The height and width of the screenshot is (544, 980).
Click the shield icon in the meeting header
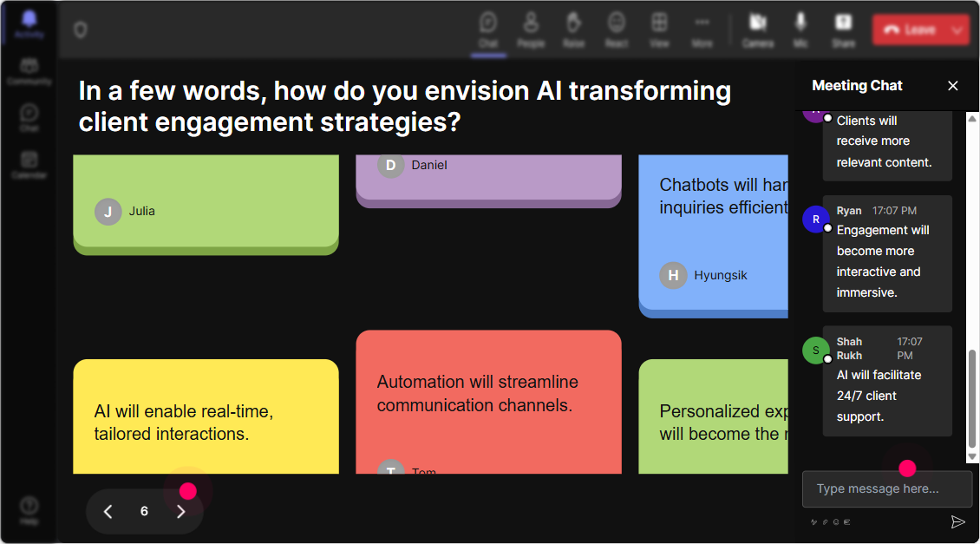click(x=81, y=29)
